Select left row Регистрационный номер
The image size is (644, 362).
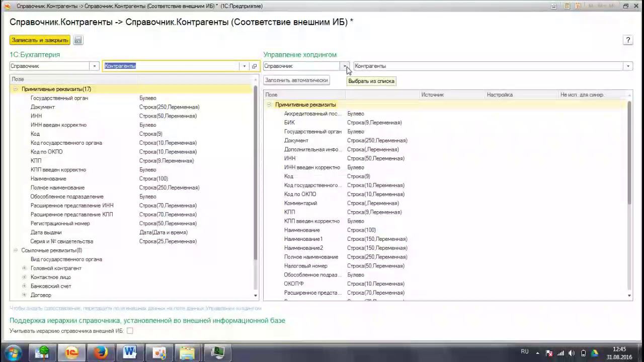point(131,224)
